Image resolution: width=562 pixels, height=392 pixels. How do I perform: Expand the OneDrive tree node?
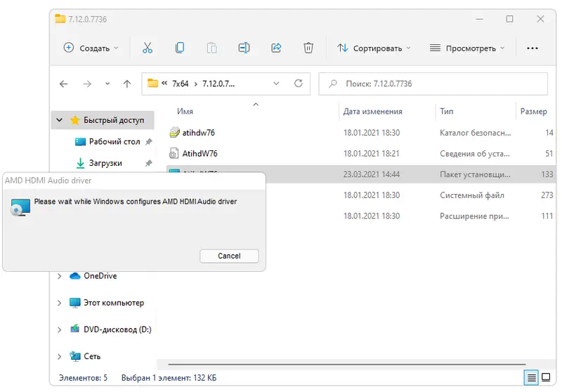pos(60,276)
